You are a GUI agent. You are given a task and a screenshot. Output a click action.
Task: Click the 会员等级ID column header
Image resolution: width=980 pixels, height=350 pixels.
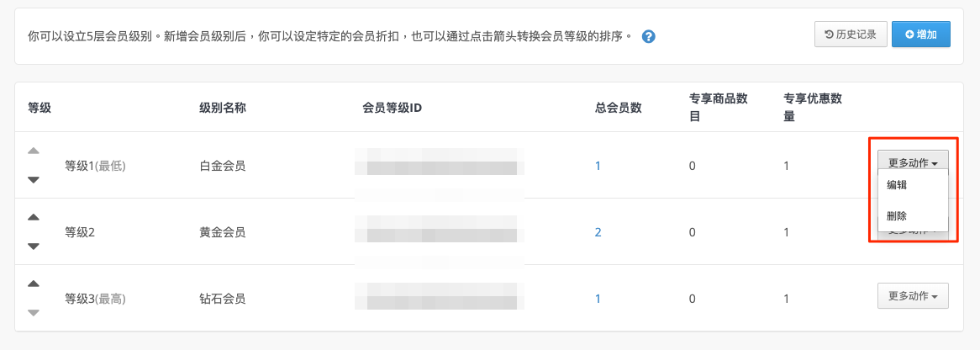393,108
